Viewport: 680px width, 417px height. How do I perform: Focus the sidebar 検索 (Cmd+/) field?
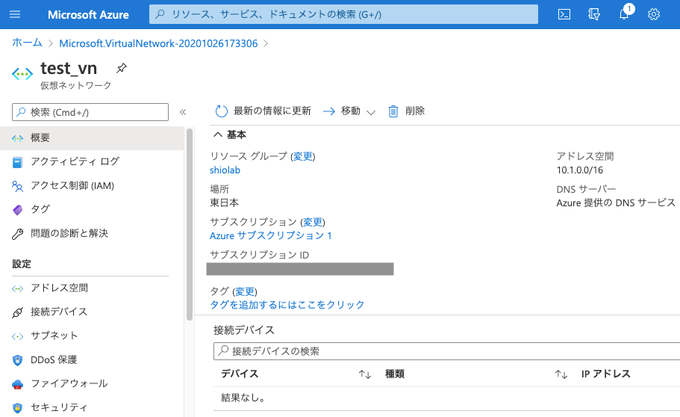[x=90, y=112]
